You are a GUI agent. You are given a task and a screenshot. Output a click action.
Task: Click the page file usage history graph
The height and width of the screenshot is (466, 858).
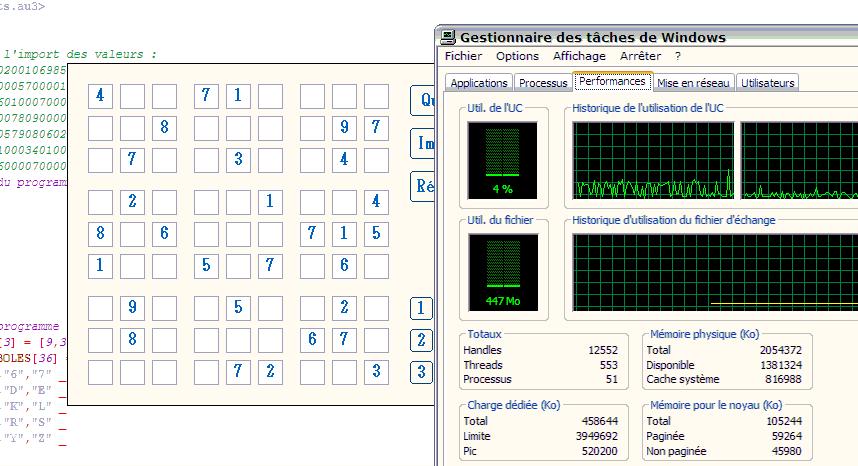[x=715, y=273]
